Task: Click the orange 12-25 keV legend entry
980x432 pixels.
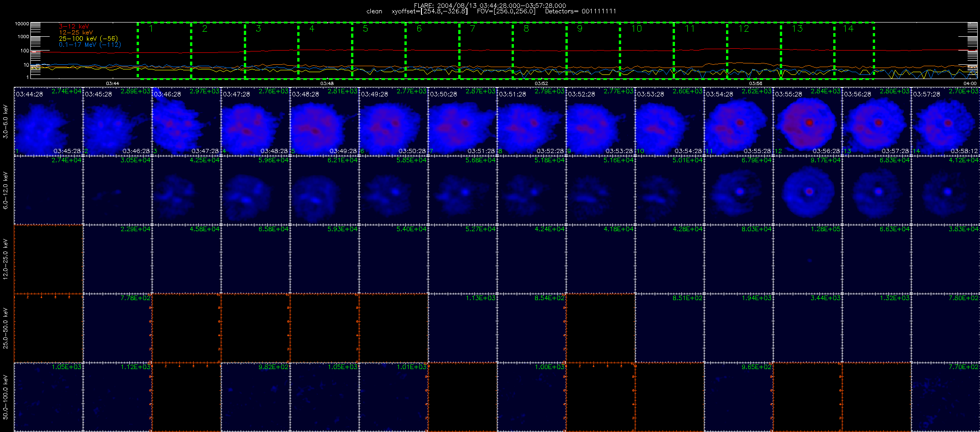Action: [x=76, y=32]
